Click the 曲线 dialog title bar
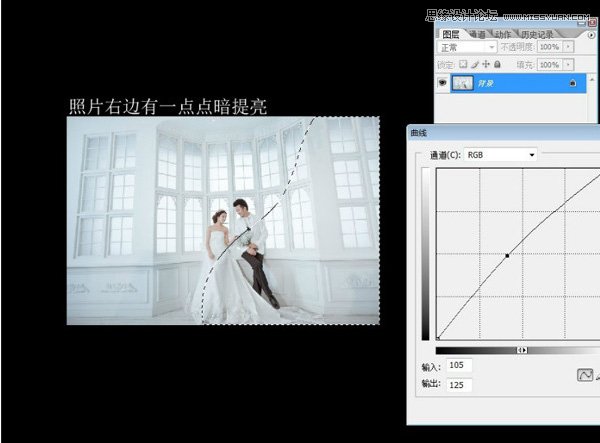 [x=503, y=133]
